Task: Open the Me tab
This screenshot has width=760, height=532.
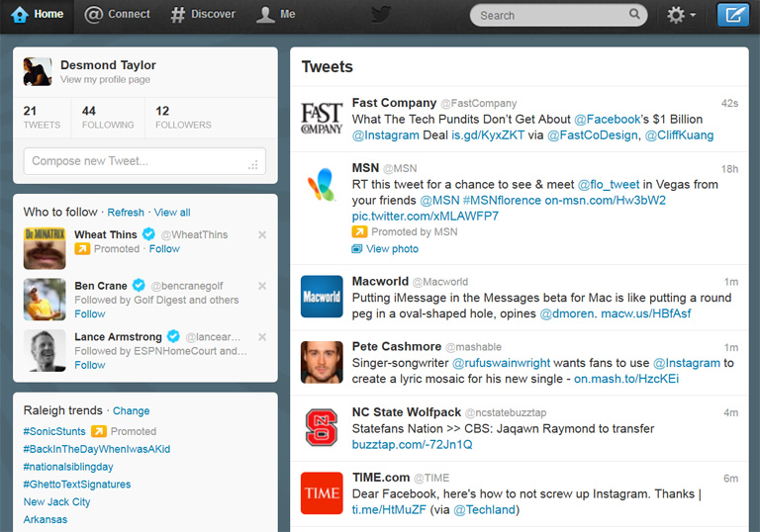Action: coord(275,15)
